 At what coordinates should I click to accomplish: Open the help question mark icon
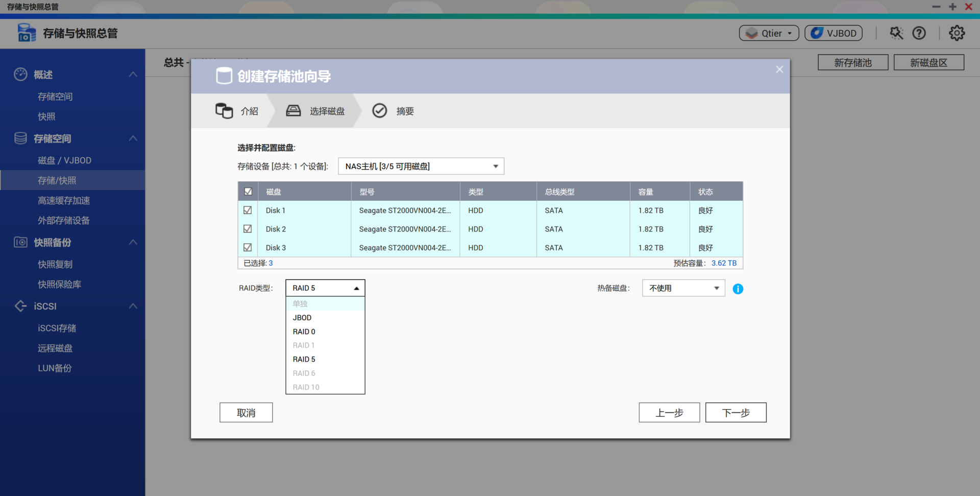coord(919,33)
